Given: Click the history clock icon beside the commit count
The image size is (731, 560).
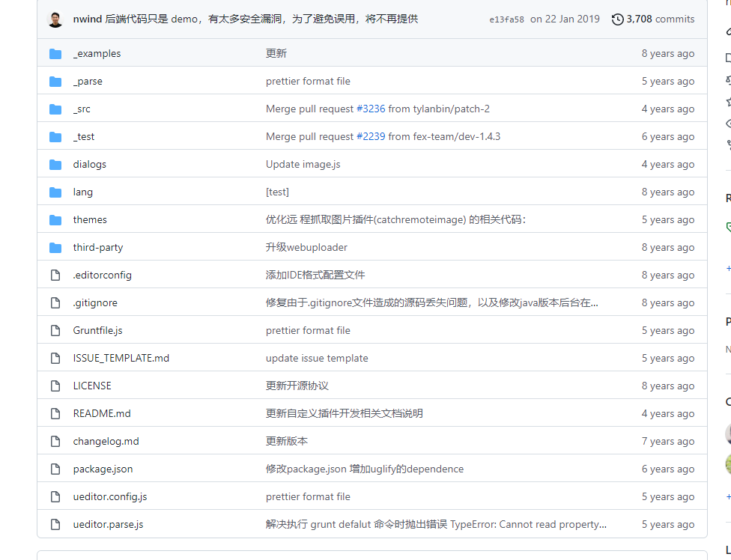Looking at the screenshot, I should click(617, 19).
